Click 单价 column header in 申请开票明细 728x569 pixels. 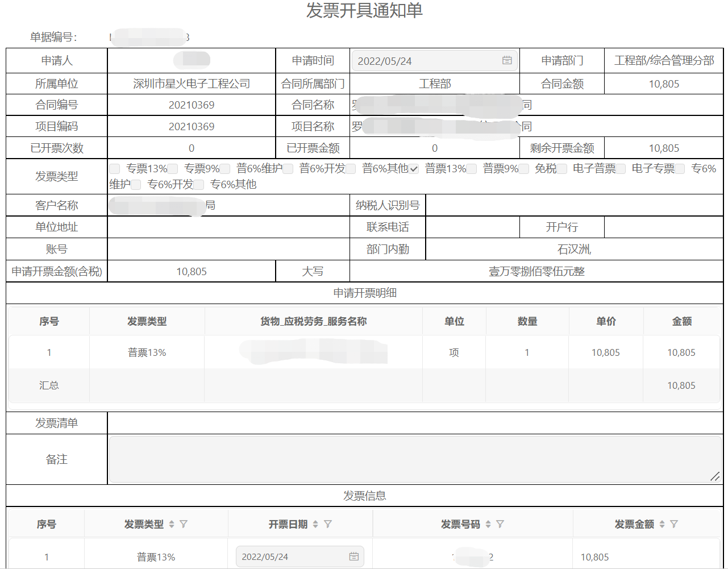606,321
